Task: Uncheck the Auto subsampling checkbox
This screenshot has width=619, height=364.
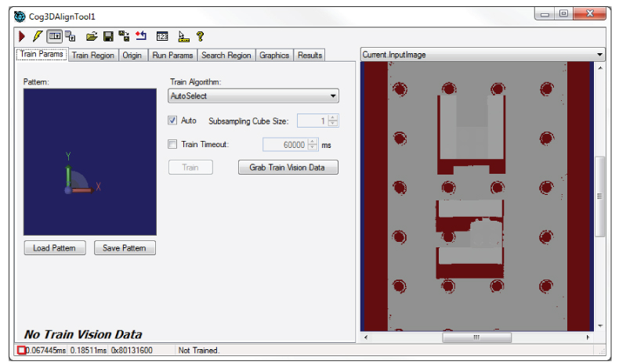Action: click(x=173, y=121)
